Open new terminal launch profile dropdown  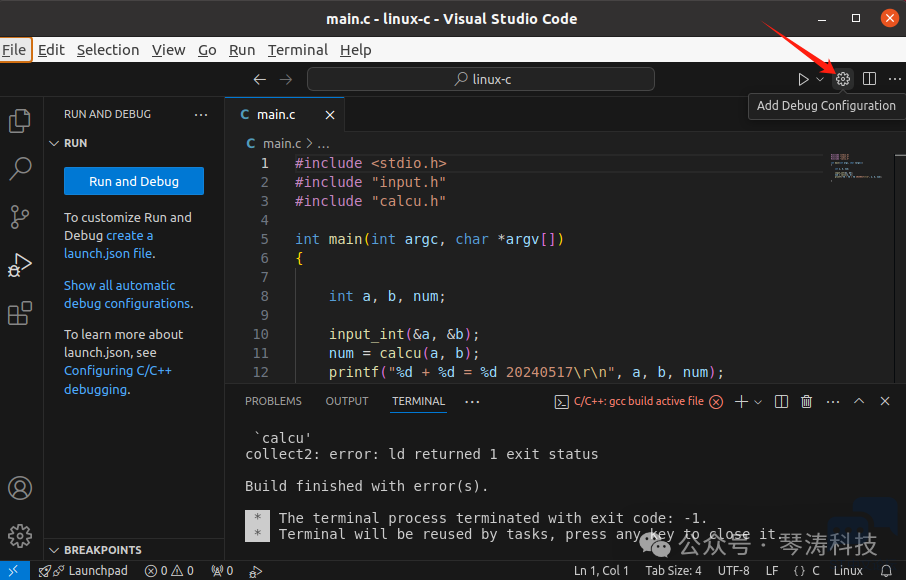(x=758, y=402)
